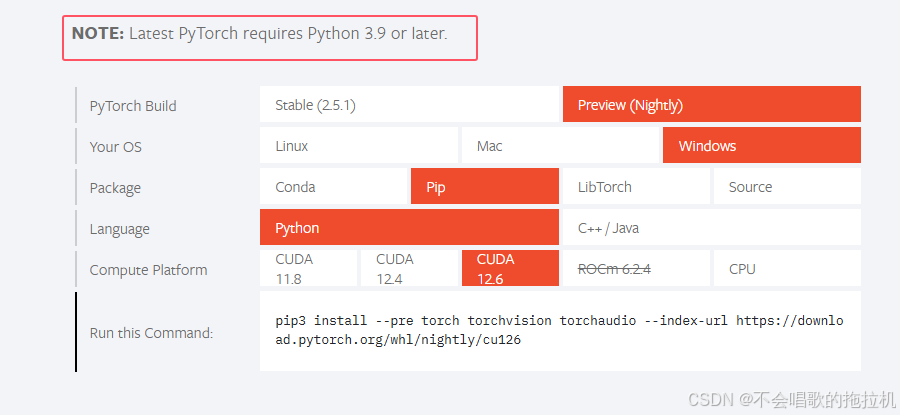Click the 'Run this Command:' label

151,333
